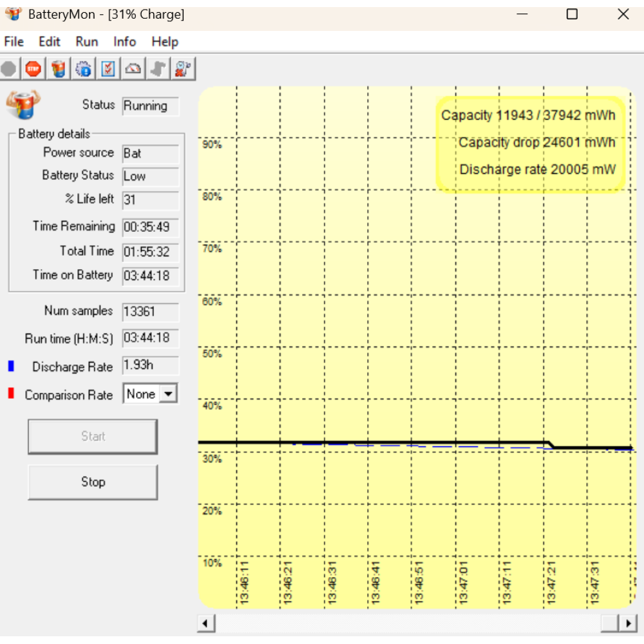
Task: Click the chart scrollbar left arrow
Action: point(206,623)
